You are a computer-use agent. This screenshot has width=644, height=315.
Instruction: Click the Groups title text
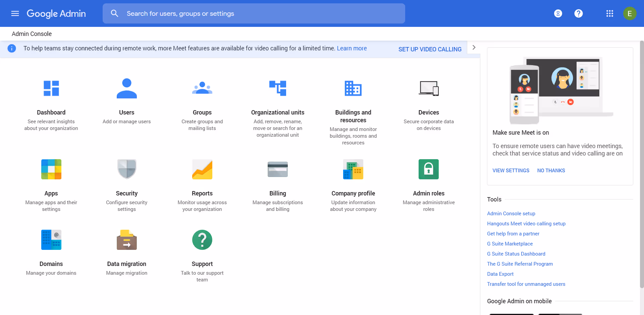point(202,113)
